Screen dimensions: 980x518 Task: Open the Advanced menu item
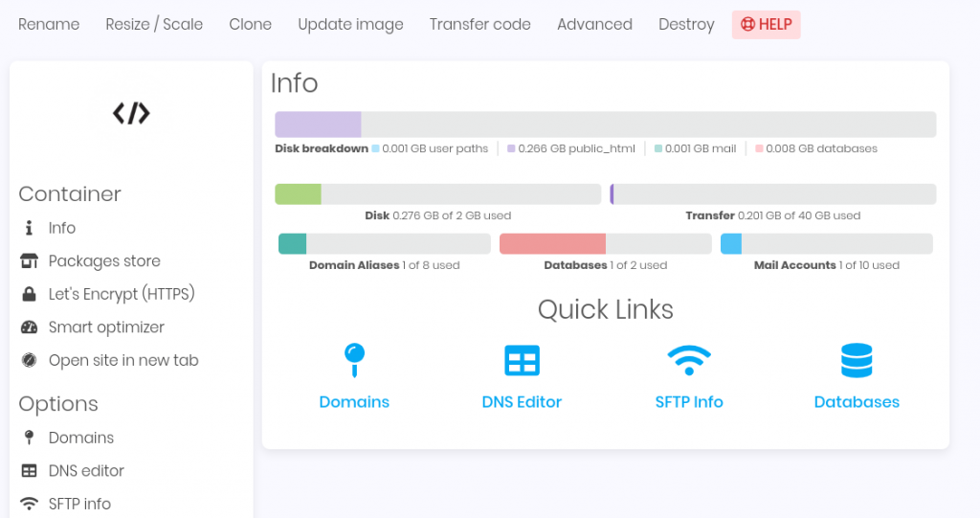point(594,24)
